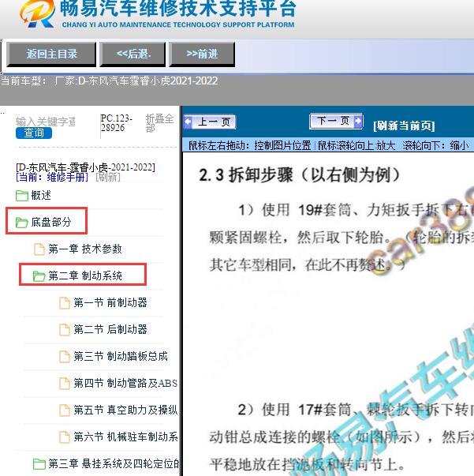Screen dimensions: 474x476
Task: Click page icon of 第三节 制动踏板总成
Action: tap(65, 356)
